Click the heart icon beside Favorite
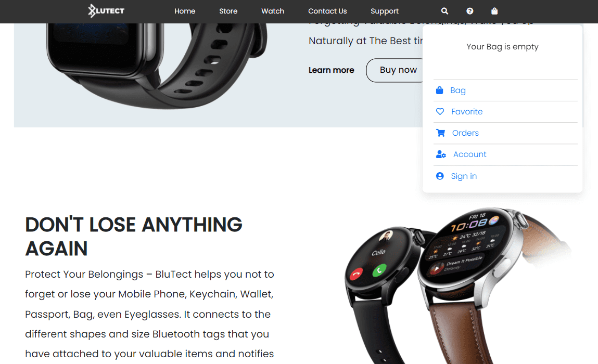 pos(440,112)
